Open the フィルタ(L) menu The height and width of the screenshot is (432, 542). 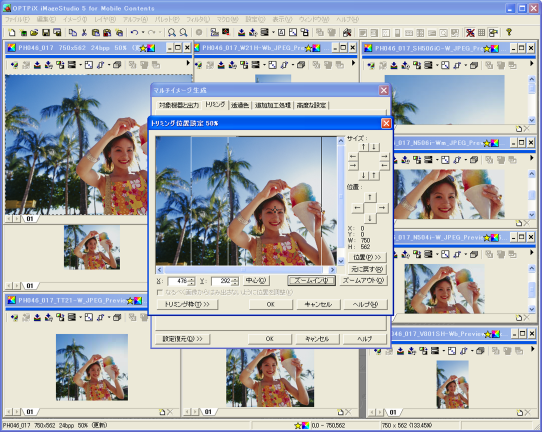[198, 19]
